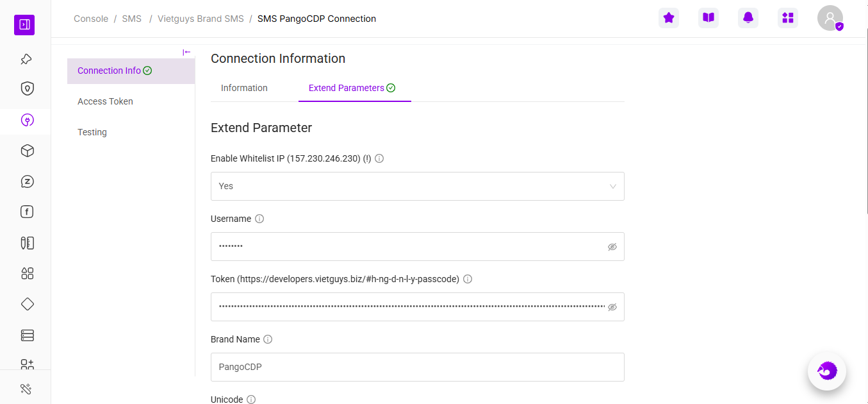Click the floating chat assistant button

coord(827,371)
